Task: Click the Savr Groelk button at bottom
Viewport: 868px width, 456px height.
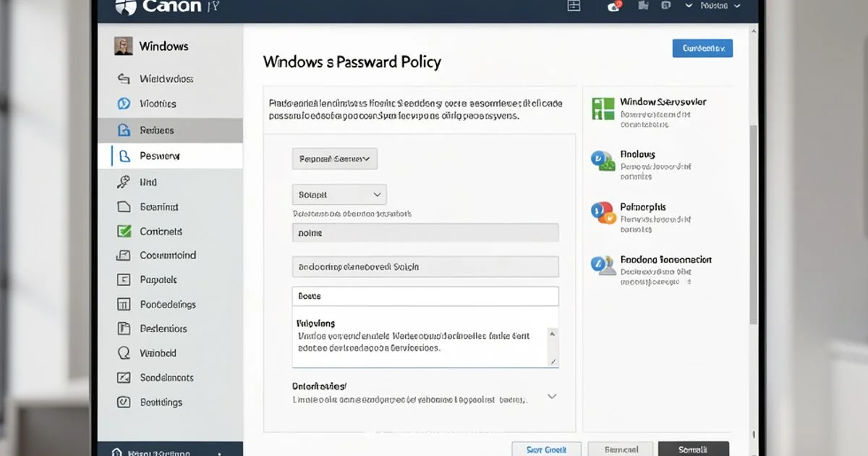Action: pyautogui.click(x=546, y=449)
